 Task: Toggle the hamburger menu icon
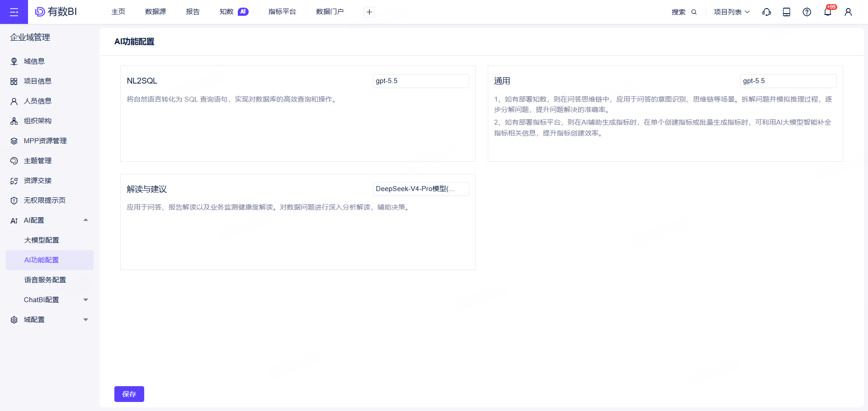click(14, 12)
